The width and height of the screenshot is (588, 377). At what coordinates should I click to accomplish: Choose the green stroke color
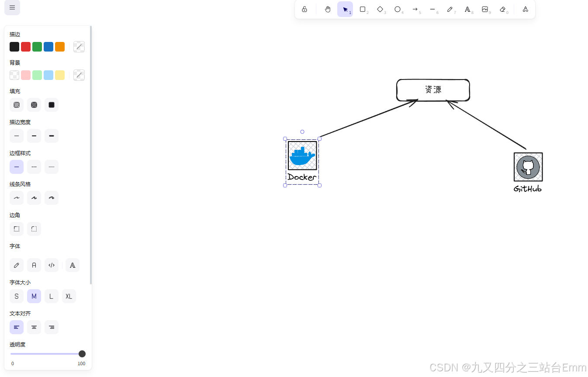pos(37,47)
